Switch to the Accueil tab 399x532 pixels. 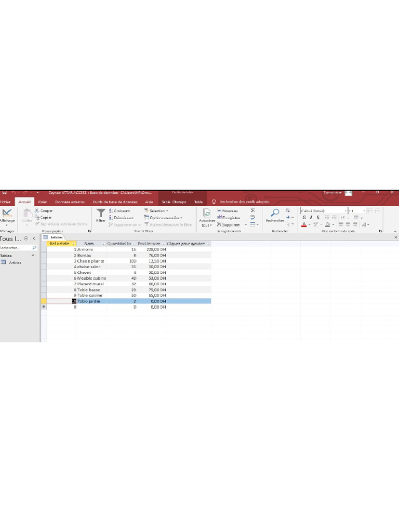(24, 202)
